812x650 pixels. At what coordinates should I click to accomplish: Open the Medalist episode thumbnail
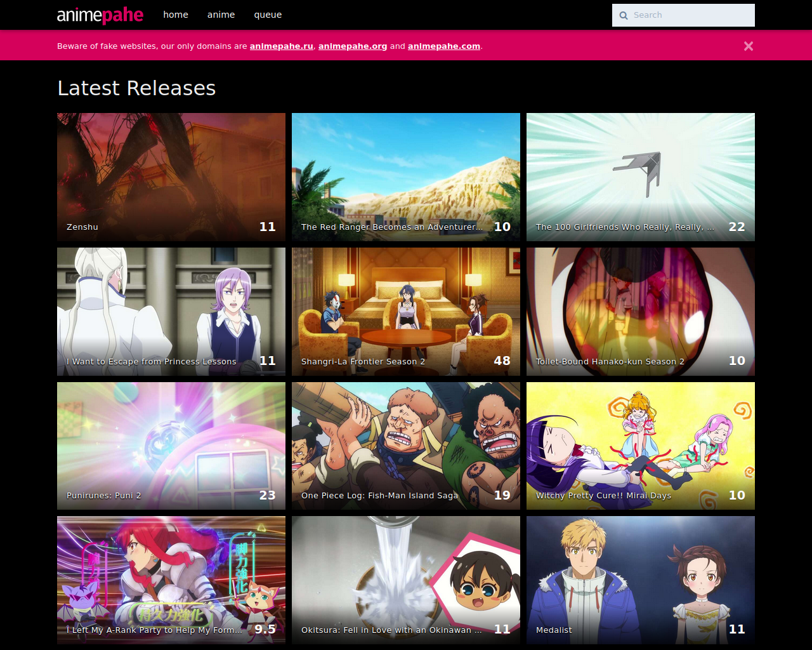coord(641,580)
